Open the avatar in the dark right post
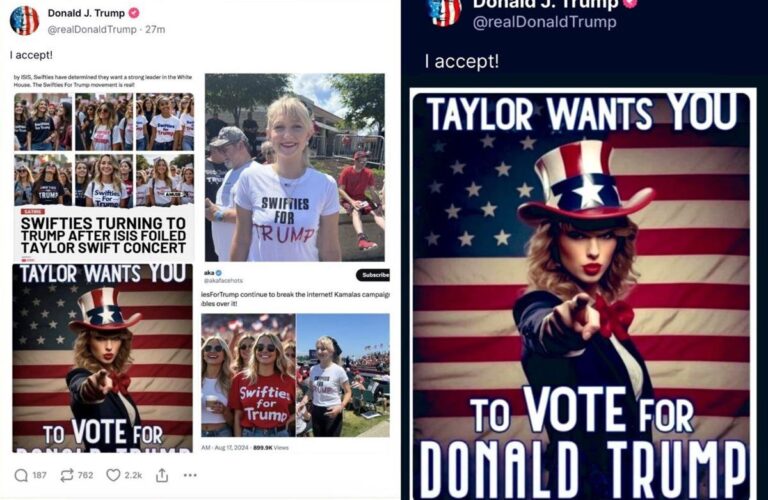The height and width of the screenshot is (500, 768). click(x=445, y=11)
